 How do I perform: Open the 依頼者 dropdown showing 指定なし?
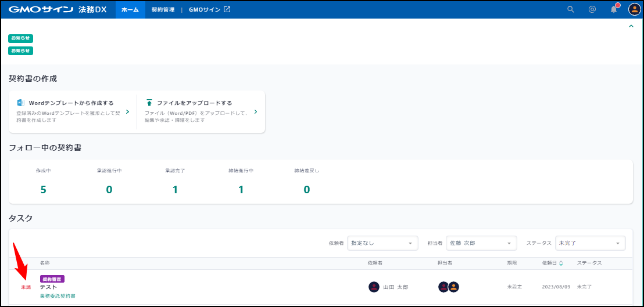tap(382, 243)
